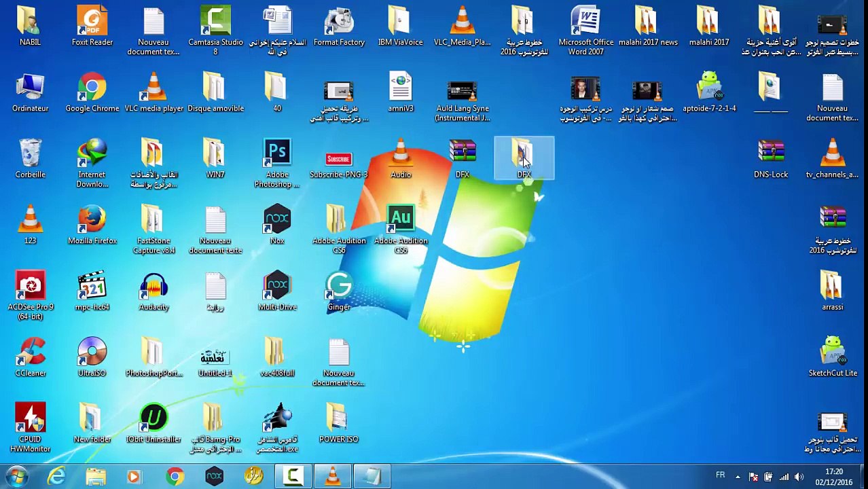Open the Corbeille recycle bin
Screen dimensions: 868x489
(x=30, y=158)
